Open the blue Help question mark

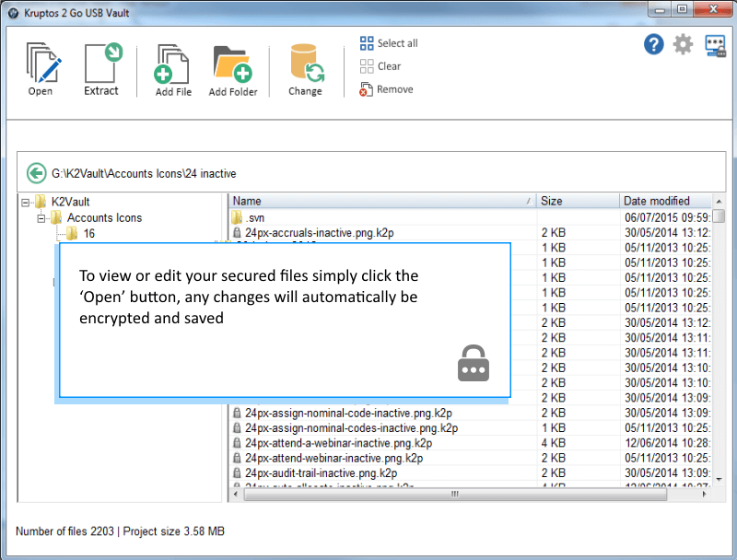click(x=654, y=44)
